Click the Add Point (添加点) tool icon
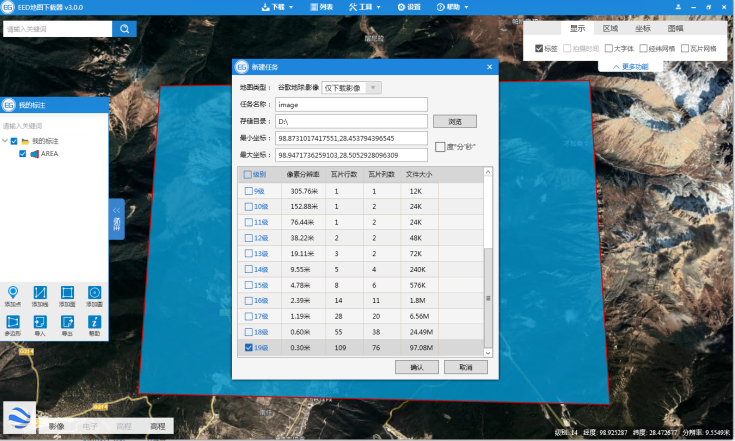This screenshot has width=735, height=441. point(13,292)
